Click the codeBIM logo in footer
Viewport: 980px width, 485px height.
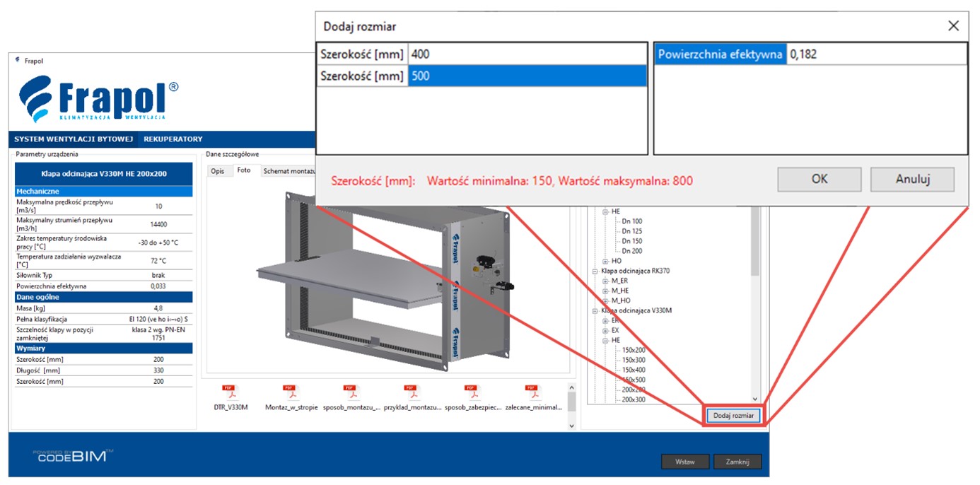(x=73, y=455)
